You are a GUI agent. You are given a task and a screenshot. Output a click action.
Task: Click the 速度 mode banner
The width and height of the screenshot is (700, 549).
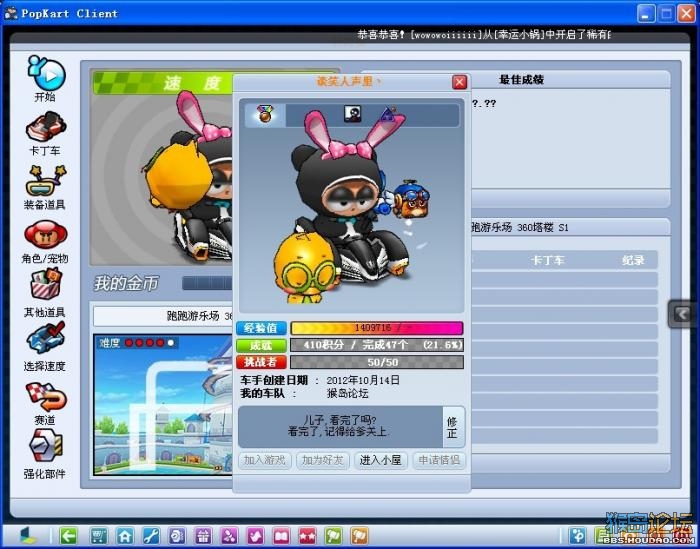point(163,83)
